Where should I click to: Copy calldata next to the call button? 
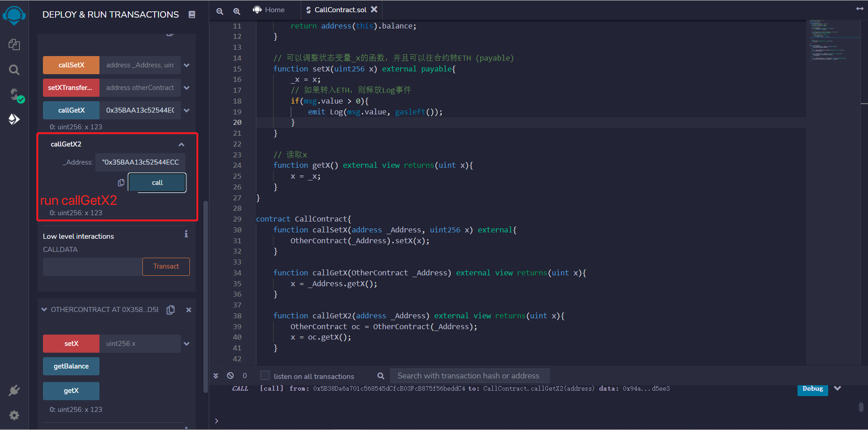tap(121, 183)
